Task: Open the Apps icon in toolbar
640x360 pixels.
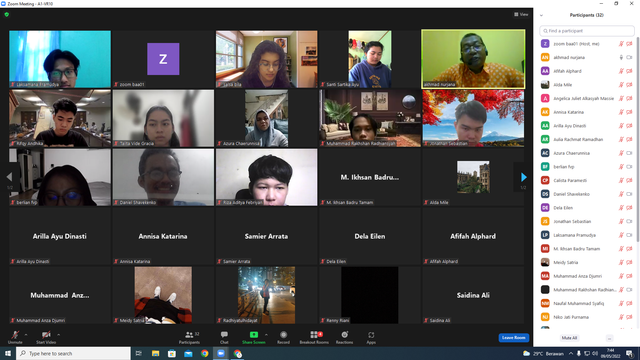Action: [x=371, y=335]
